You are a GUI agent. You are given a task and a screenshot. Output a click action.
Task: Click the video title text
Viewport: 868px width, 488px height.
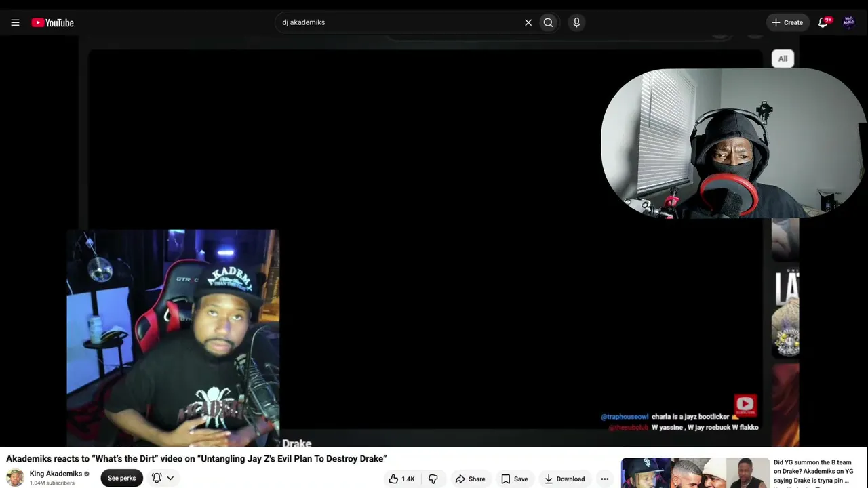click(x=197, y=459)
